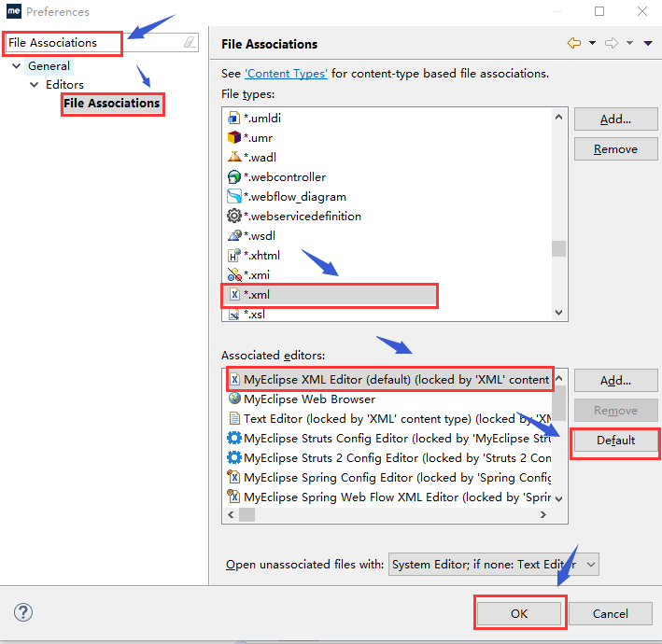The height and width of the screenshot is (644, 662).
Task: Select the General tree item
Action: pyautogui.click(x=49, y=66)
